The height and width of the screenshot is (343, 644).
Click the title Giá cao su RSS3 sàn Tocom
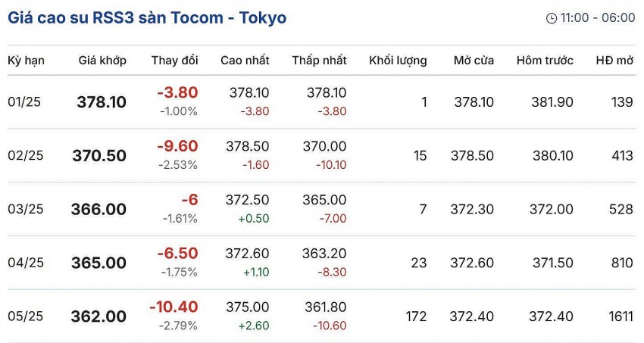tap(147, 17)
